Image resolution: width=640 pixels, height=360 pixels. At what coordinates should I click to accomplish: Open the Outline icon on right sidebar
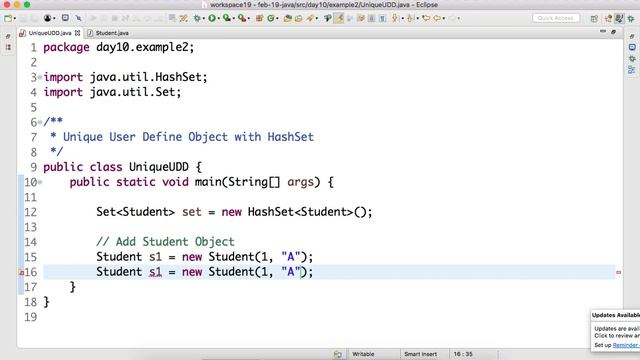(632, 70)
